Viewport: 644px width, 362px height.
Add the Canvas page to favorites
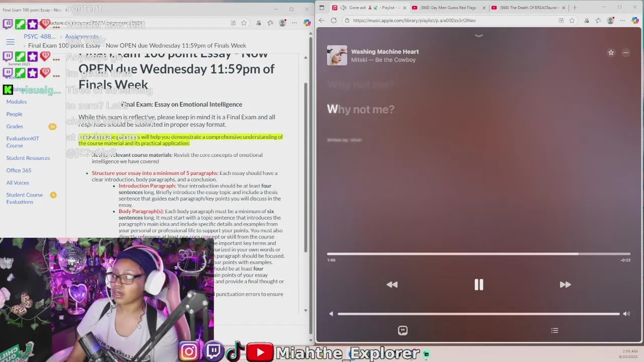pos(244,23)
